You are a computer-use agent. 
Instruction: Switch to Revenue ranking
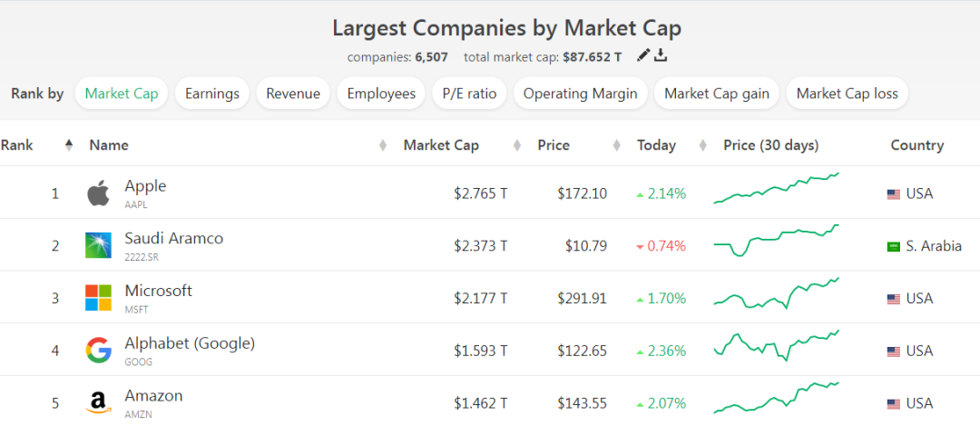293,94
